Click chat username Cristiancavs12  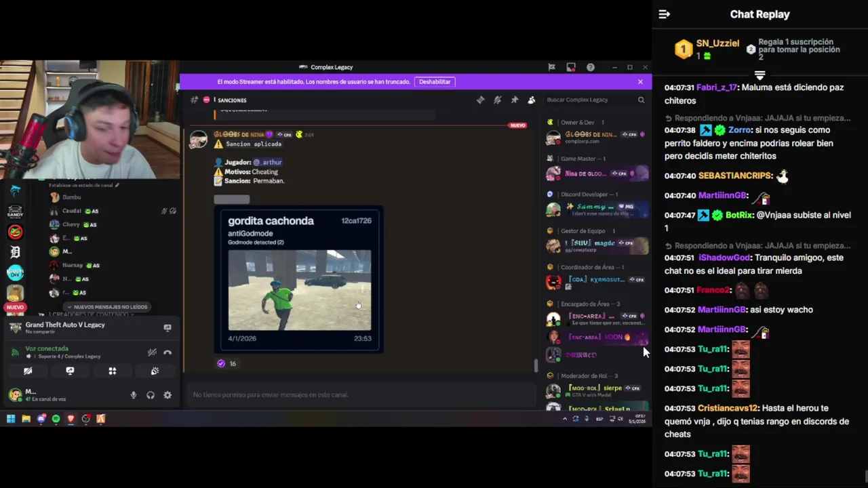(727, 408)
